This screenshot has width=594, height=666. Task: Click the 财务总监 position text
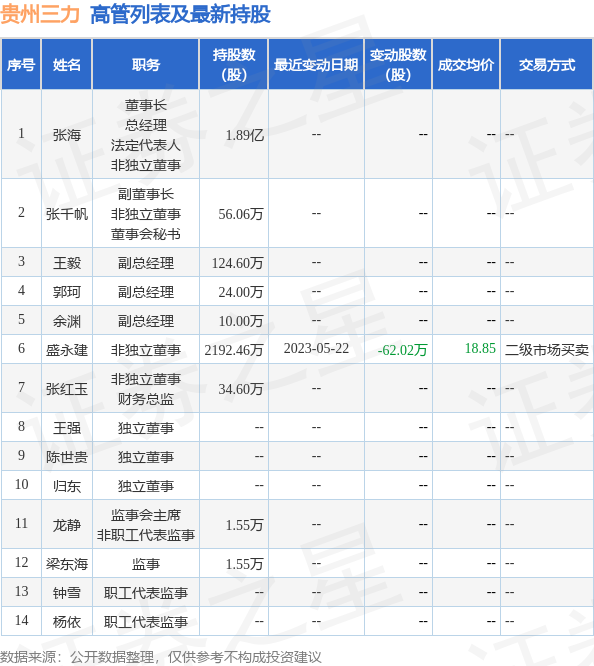146,398
